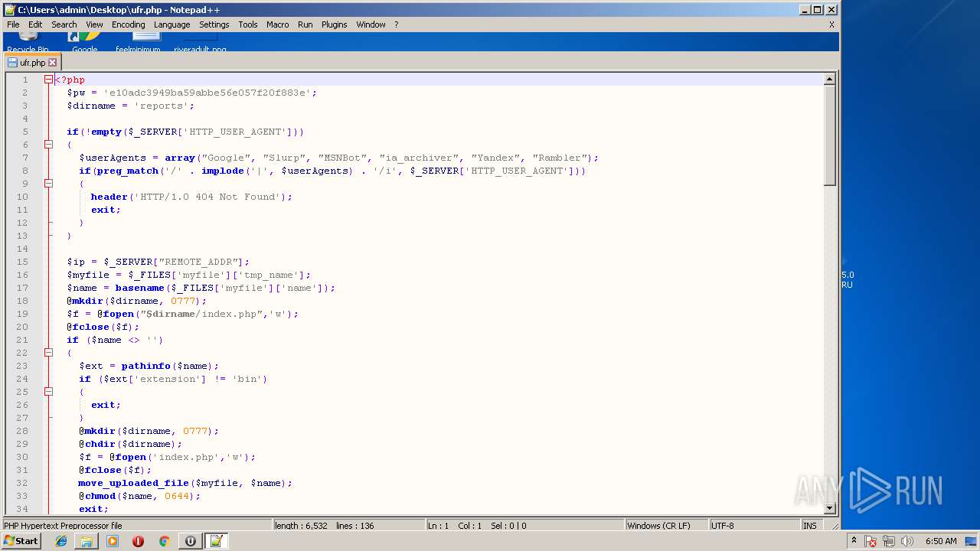Close the ufr.php tab with its X icon
Viewport: 980px width, 551px height.
click(x=53, y=63)
